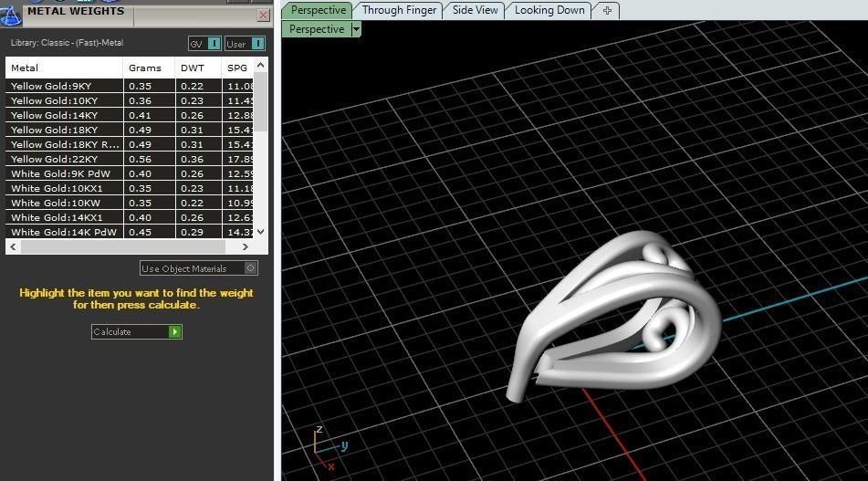Select the White Gold:14KX1 row
868x481 pixels.
point(130,217)
